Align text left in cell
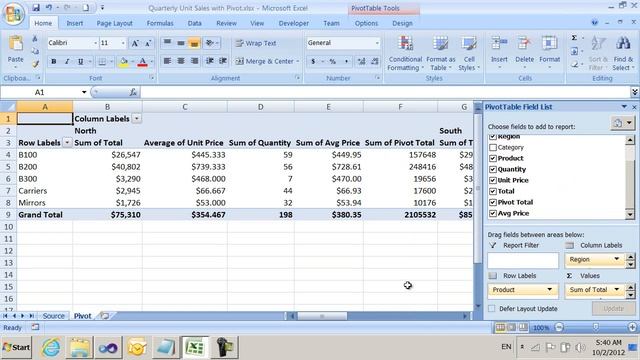This screenshot has height=360, width=640. 167,61
